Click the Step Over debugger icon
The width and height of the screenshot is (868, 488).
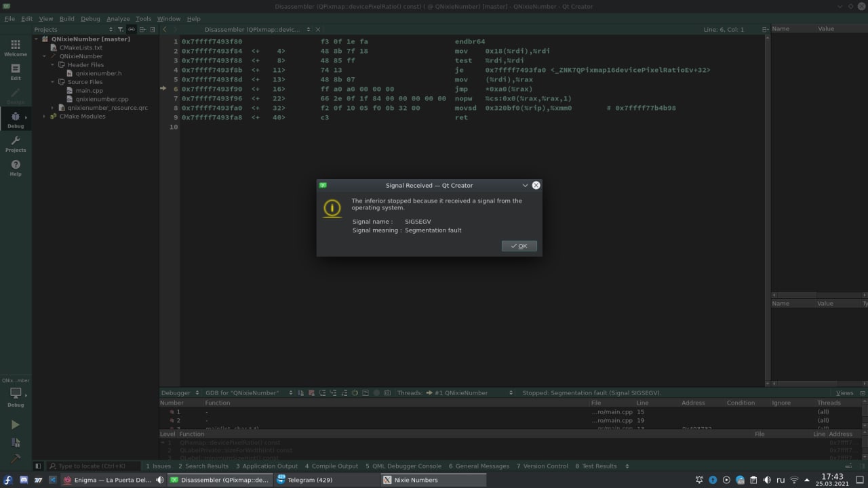coord(322,392)
